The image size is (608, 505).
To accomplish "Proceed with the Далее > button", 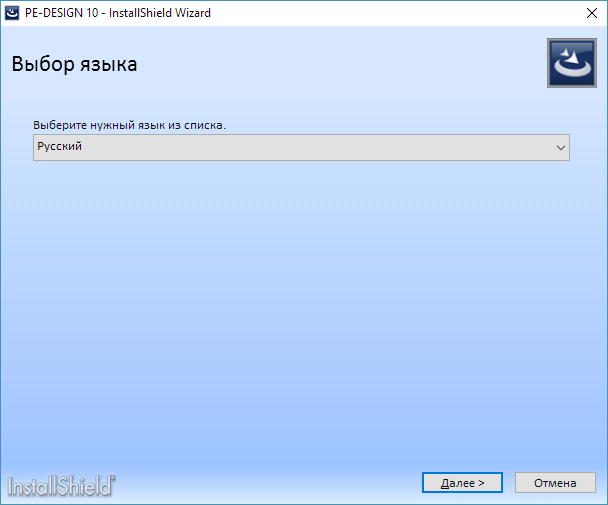I will tap(462, 483).
